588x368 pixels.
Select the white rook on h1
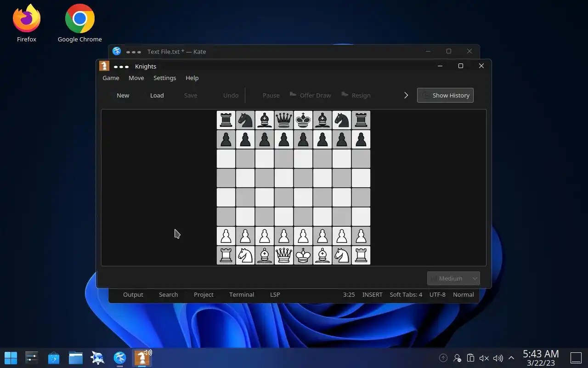pos(361,255)
